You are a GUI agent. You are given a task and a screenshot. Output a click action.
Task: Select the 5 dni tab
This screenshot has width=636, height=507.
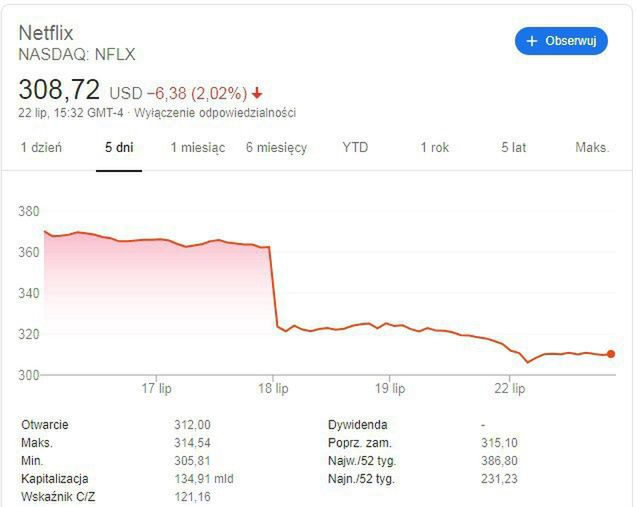pyautogui.click(x=119, y=148)
